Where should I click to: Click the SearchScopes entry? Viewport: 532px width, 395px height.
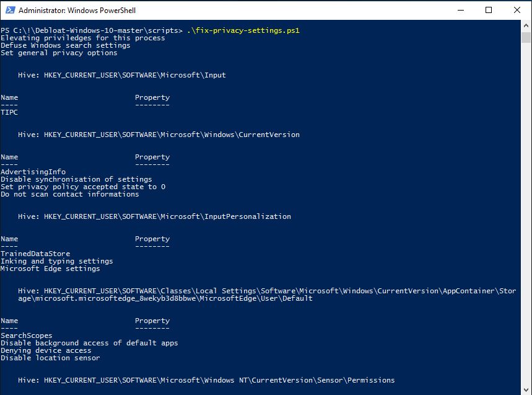[27, 335]
